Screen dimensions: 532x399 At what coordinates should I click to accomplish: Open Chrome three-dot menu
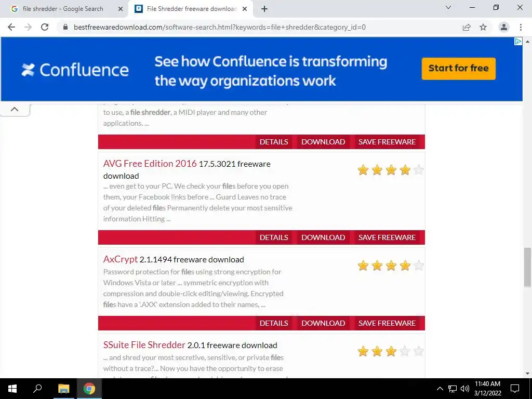(x=521, y=27)
